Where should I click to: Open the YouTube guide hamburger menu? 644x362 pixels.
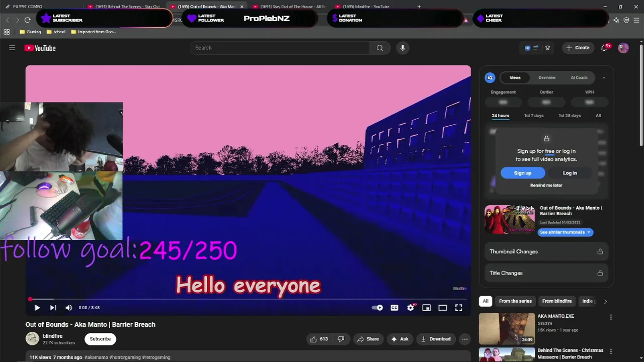12,48
